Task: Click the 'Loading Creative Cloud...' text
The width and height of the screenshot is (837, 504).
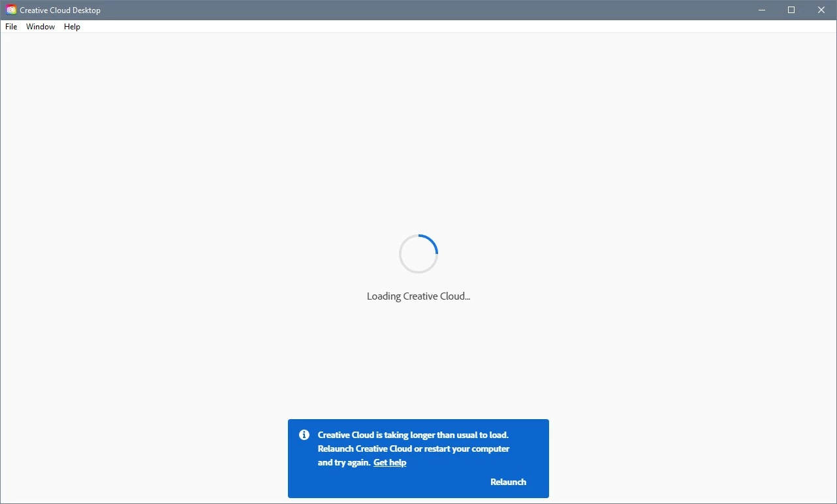Action: coord(419,296)
